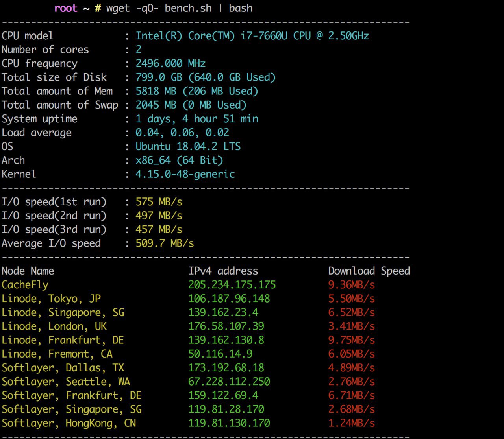This screenshot has width=504, height=439.
Task: Click node 'Softlayer, HongKong, CN'
Action: click(69, 423)
